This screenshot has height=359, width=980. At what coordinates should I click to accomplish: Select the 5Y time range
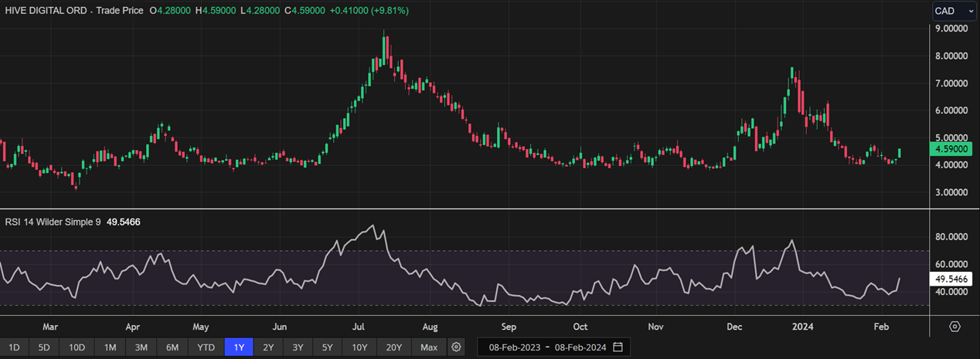(x=328, y=347)
